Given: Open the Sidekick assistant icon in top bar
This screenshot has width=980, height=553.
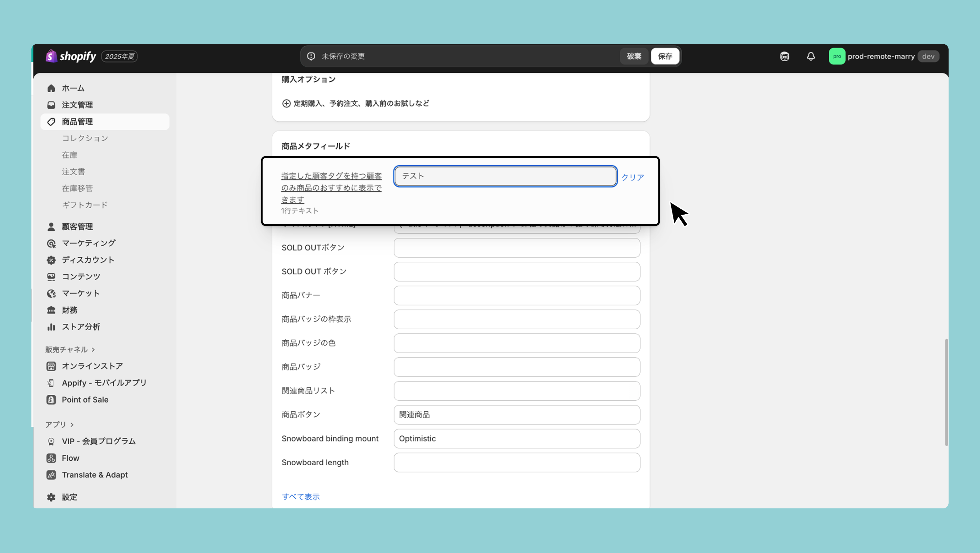Looking at the screenshot, I should [x=784, y=56].
